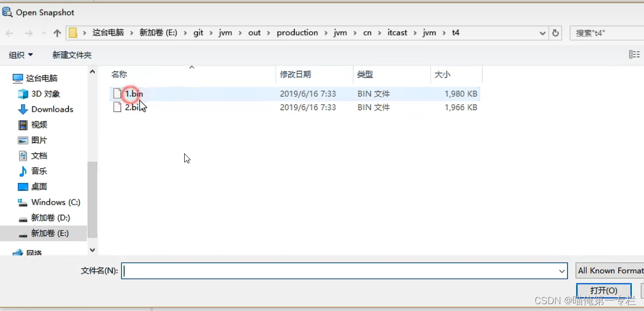644x311 pixels.
Task: Create a folder with 新建文件夹
Action: pyautogui.click(x=72, y=55)
